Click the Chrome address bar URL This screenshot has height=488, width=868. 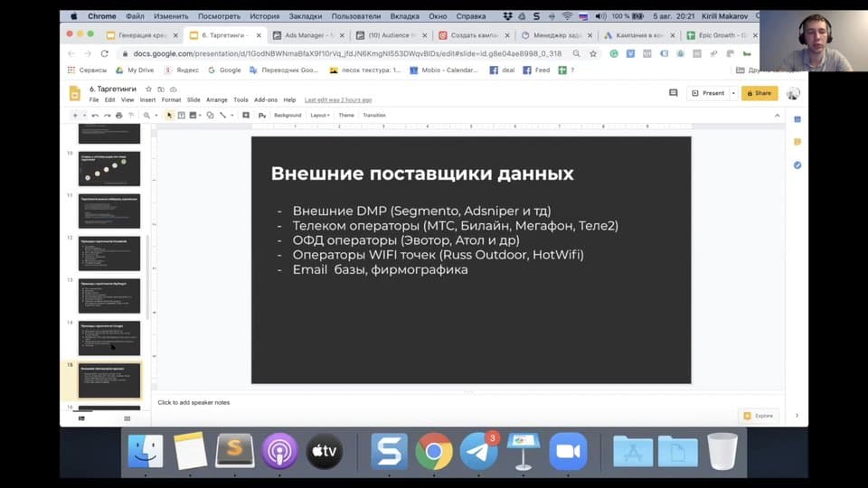pyautogui.click(x=347, y=53)
